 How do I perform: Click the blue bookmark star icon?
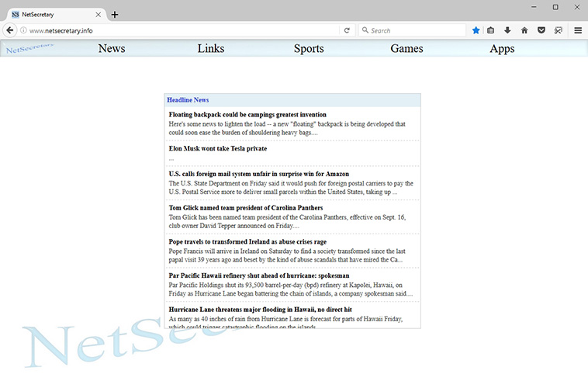[476, 30]
